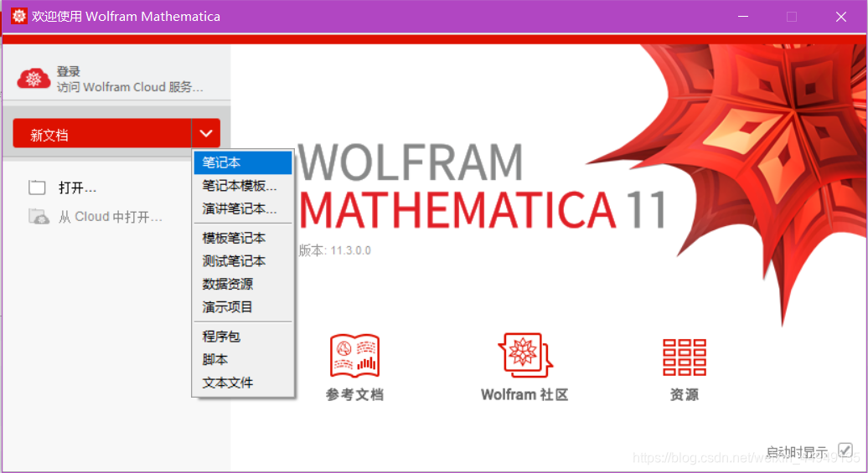Select 测试笔记本 from the menu

pyautogui.click(x=242, y=261)
